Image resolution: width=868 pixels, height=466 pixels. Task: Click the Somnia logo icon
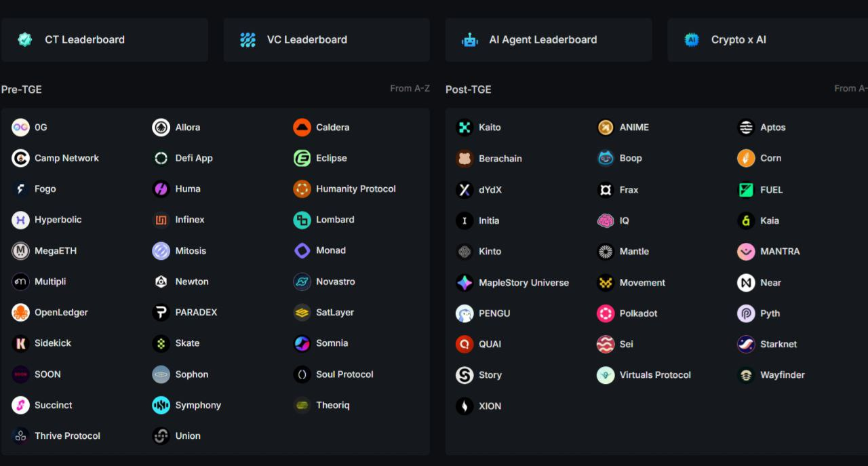pos(302,343)
